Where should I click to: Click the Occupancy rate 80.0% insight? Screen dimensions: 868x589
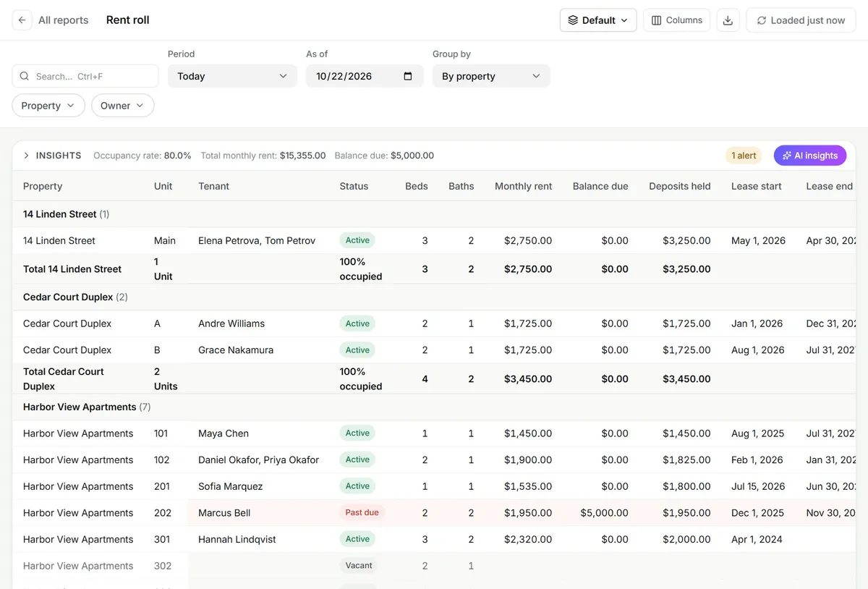142,156
